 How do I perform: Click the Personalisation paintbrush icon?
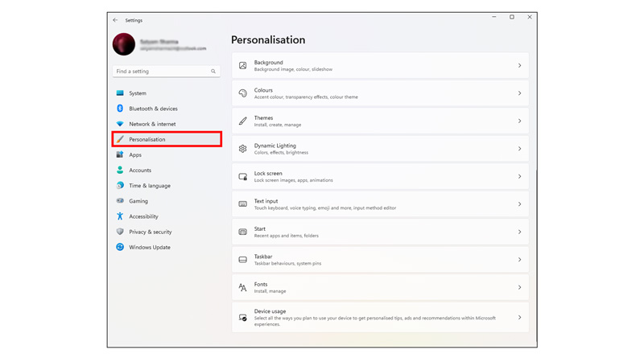click(x=120, y=139)
